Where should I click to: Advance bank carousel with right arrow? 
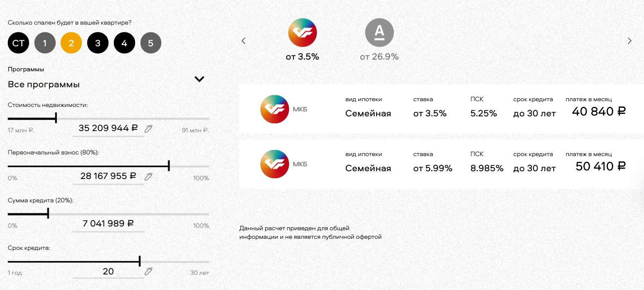tap(630, 41)
